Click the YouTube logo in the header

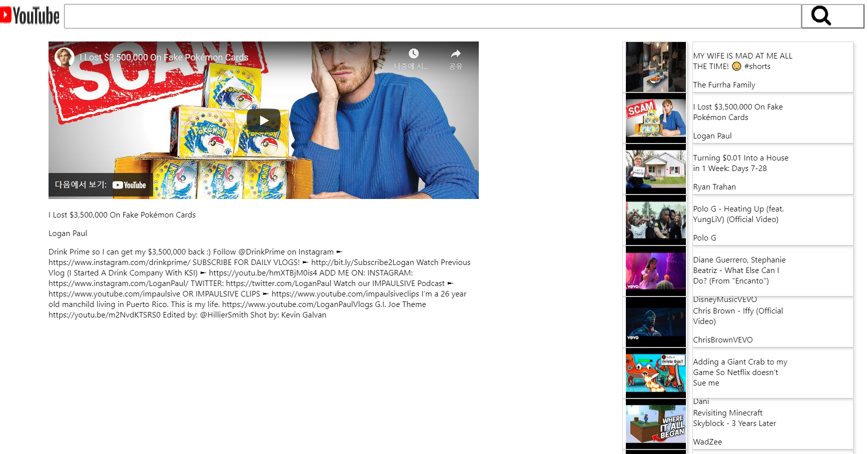tap(30, 16)
